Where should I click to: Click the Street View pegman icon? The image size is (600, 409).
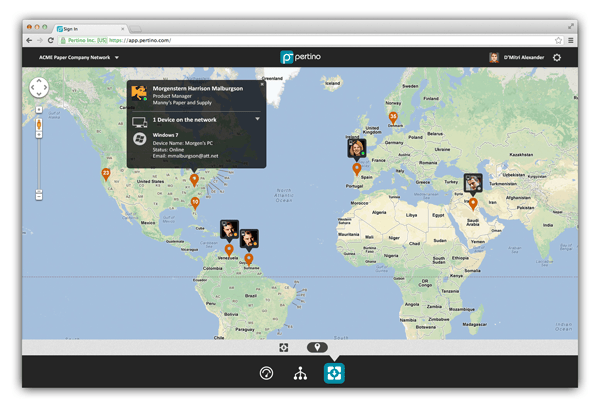click(x=39, y=124)
